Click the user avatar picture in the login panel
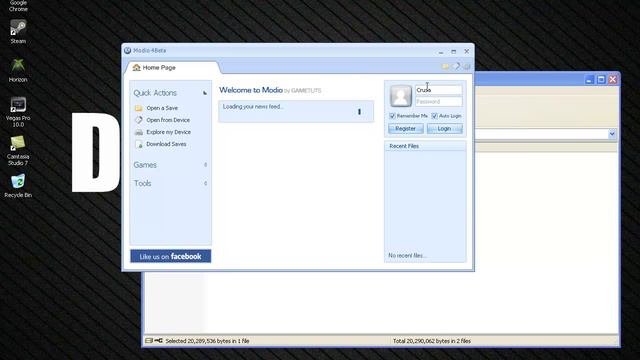 coord(401,96)
